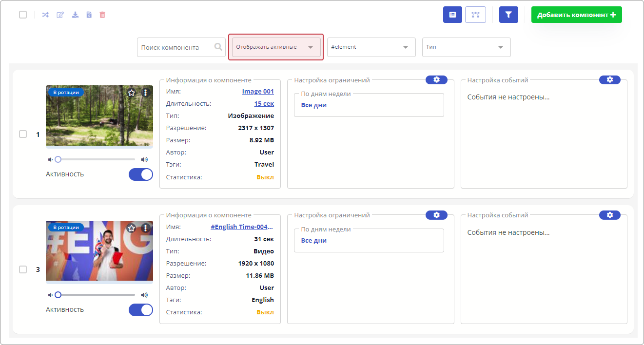
Task: Open restriction settings gear for Image 001
Action: 436,80
